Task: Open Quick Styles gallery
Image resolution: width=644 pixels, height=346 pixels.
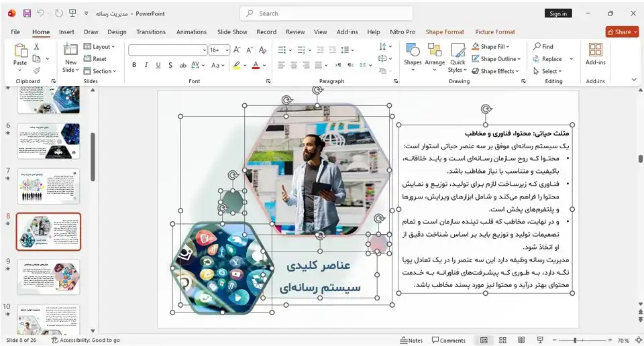Action: 458,58
